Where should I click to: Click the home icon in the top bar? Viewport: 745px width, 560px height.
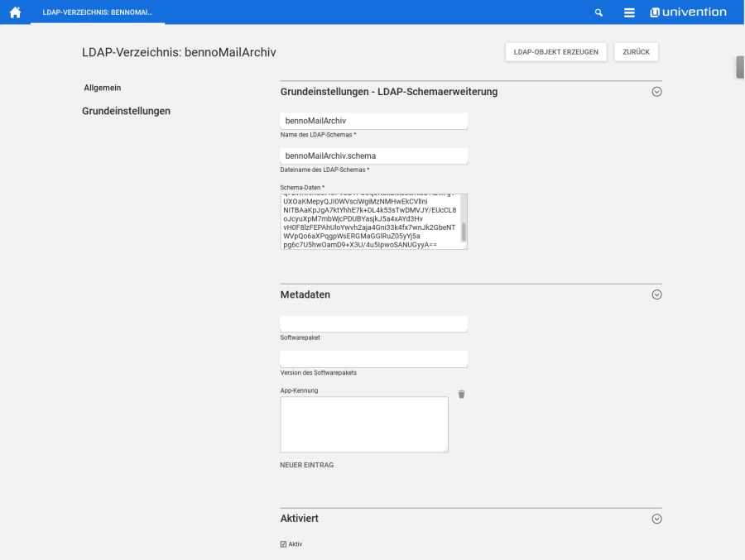click(x=15, y=12)
